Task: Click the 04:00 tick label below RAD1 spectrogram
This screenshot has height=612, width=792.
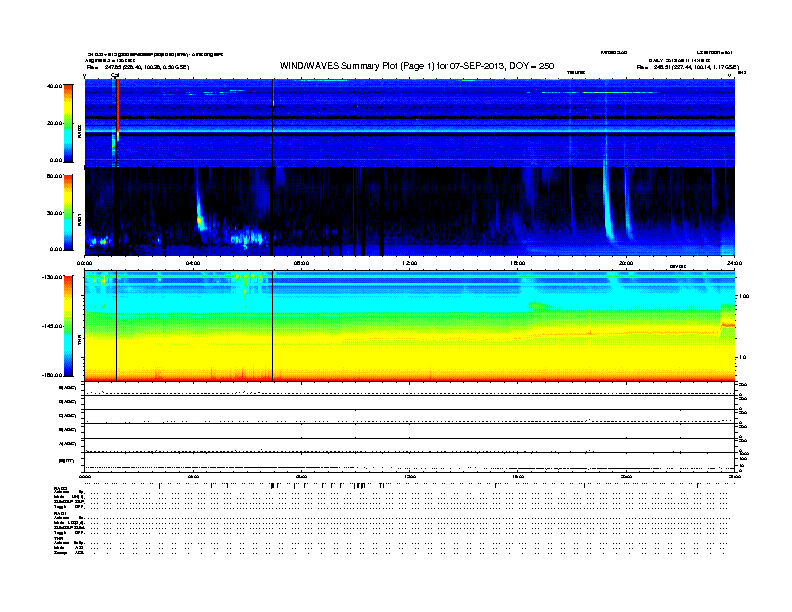Action: 193,263
